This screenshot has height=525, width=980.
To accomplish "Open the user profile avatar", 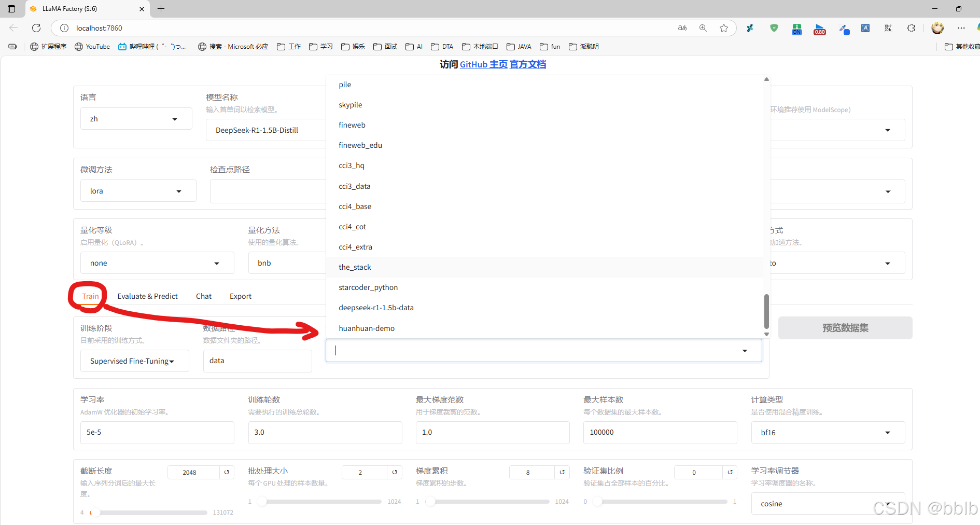I will tap(937, 28).
